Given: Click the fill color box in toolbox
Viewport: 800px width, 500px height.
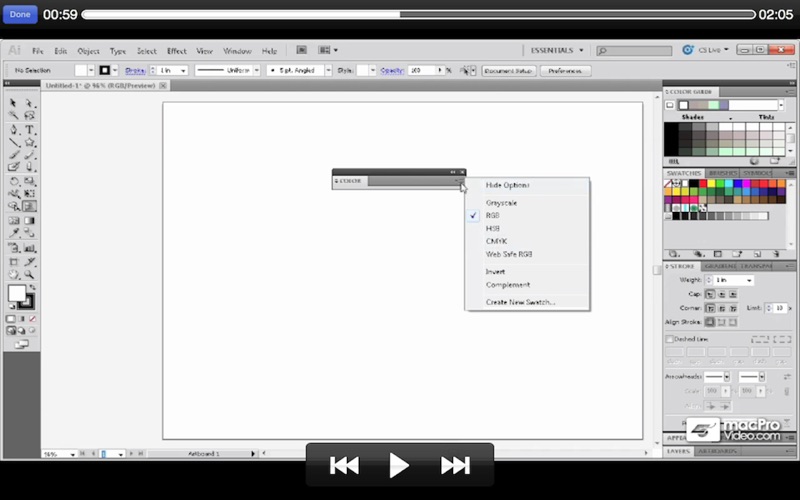Looking at the screenshot, I should (17, 294).
